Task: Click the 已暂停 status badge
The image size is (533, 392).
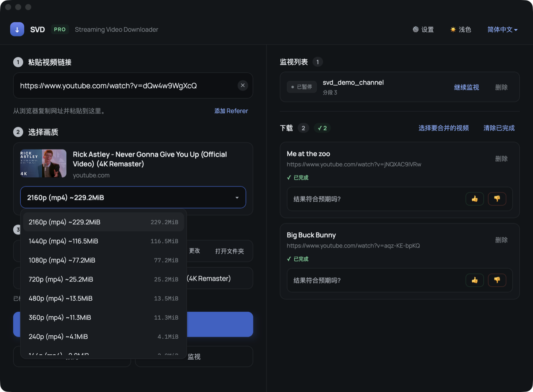Action: pos(302,87)
